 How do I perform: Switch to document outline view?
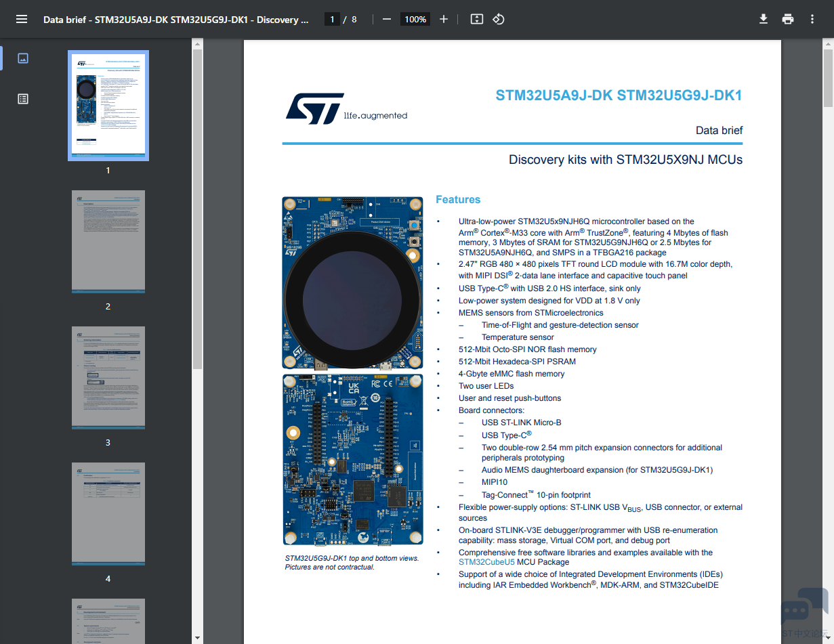(23, 99)
